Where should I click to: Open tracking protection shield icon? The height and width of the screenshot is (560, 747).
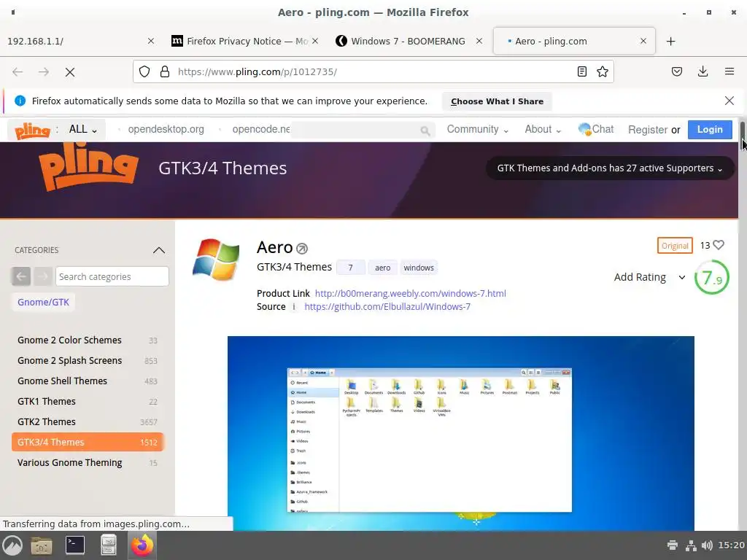click(x=144, y=72)
